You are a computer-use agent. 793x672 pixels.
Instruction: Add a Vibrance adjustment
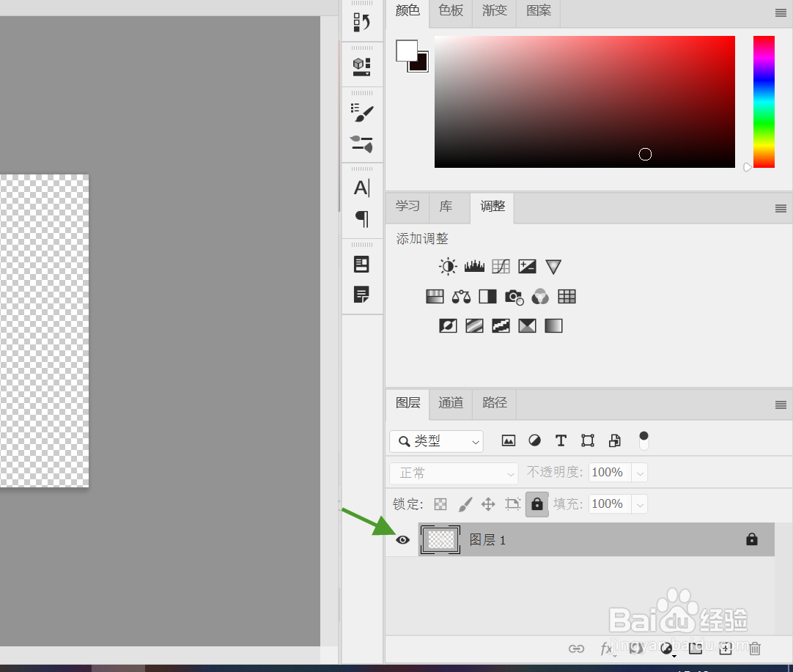(553, 267)
